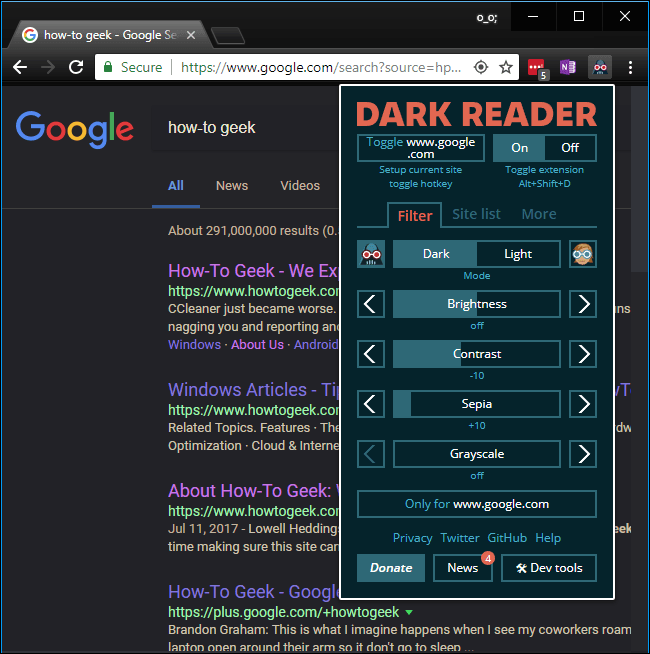Reload the page using the refresh icon
The height and width of the screenshot is (654, 650).
pos(76,67)
